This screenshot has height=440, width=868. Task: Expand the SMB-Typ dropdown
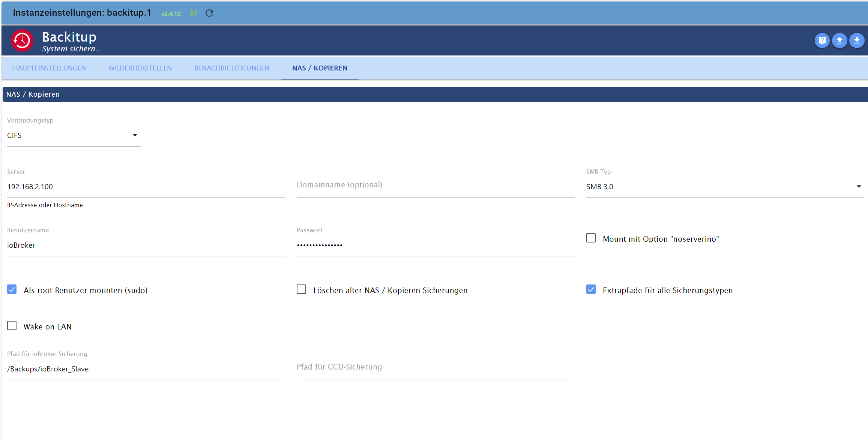tap(724, 187)
